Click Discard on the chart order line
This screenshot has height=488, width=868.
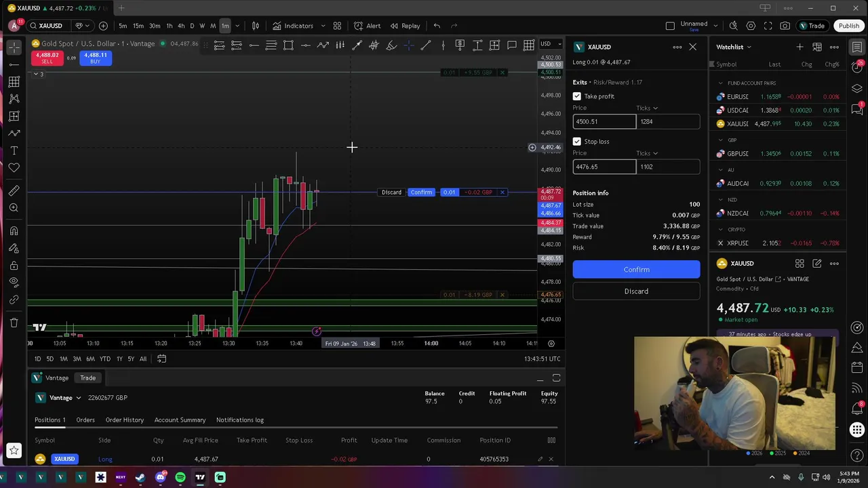click(391, 192)
